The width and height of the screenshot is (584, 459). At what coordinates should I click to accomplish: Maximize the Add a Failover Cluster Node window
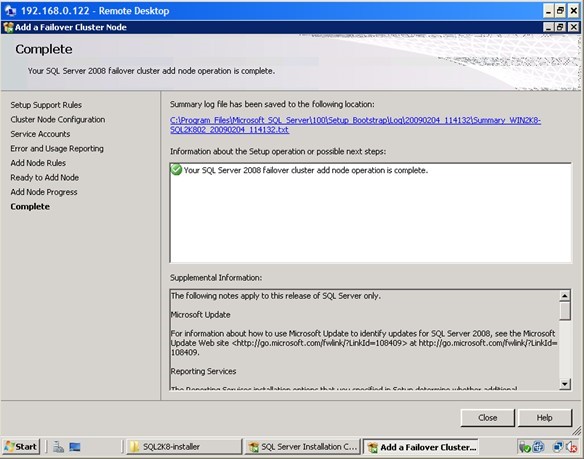[560, 27]
